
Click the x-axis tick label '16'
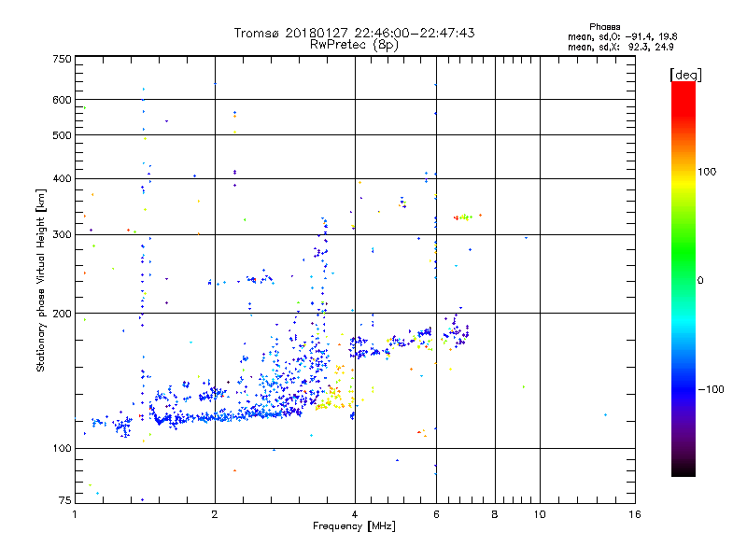click(635, 514)
